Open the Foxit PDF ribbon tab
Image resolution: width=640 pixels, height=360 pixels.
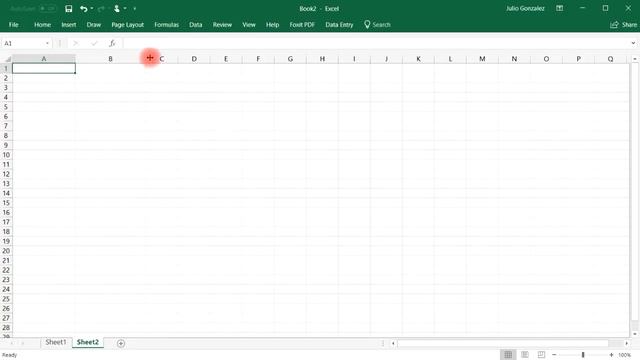point(302,24)
